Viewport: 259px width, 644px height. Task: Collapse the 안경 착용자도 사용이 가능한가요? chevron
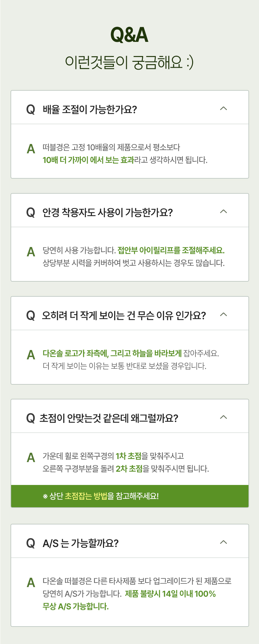[x=223, y=211]
